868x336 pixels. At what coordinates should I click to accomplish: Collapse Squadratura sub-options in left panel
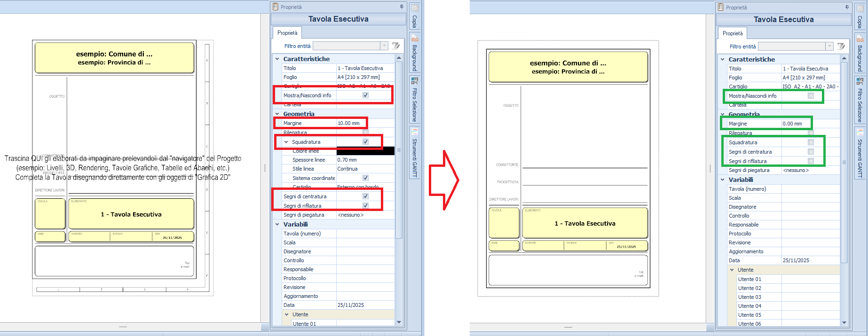[x=286, y=142]
